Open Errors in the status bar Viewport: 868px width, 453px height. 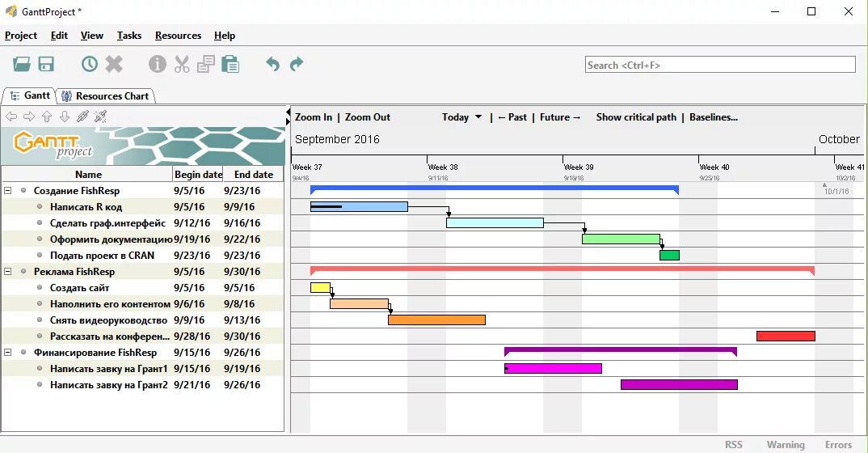[838, 445]
